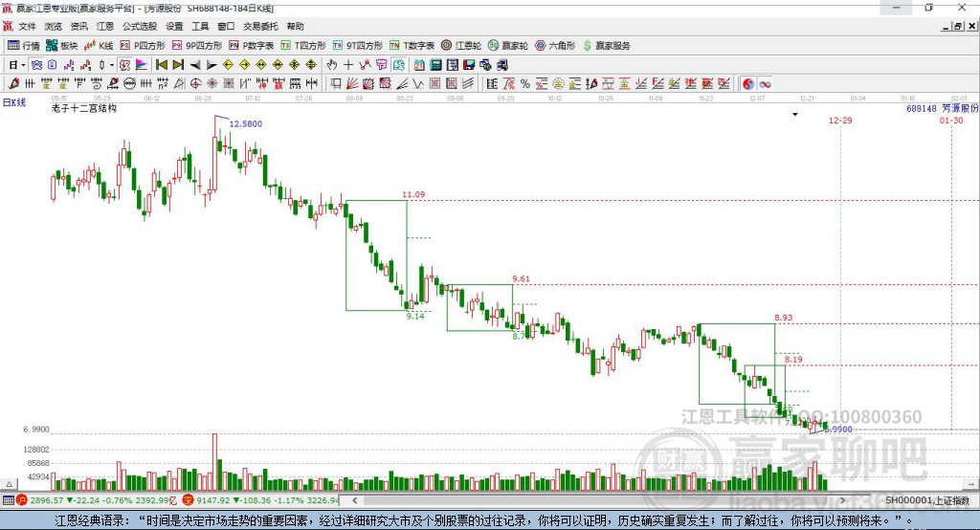Open the 公式选股 menu

pyautogui.click(x=140, y=26)
